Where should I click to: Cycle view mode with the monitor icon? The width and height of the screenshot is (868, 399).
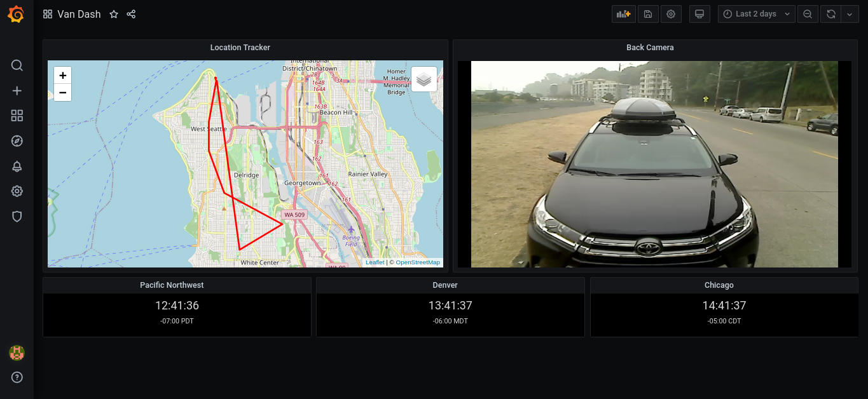tap(699, 14)
